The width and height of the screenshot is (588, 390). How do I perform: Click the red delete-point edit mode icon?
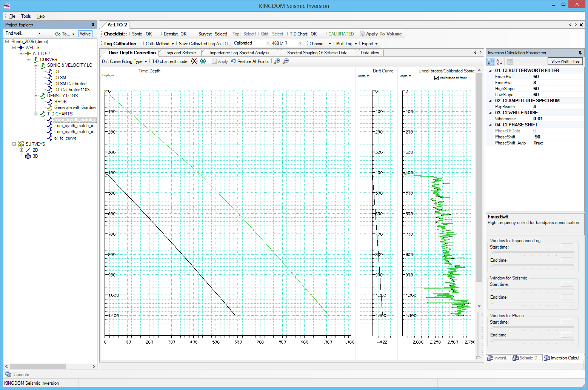pyautogui.click(x=194, y=61)
